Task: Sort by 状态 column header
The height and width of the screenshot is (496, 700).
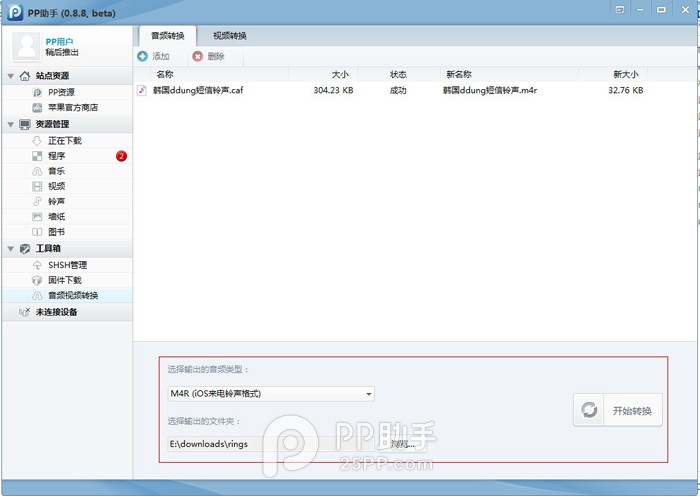Action: coord(398,74)
